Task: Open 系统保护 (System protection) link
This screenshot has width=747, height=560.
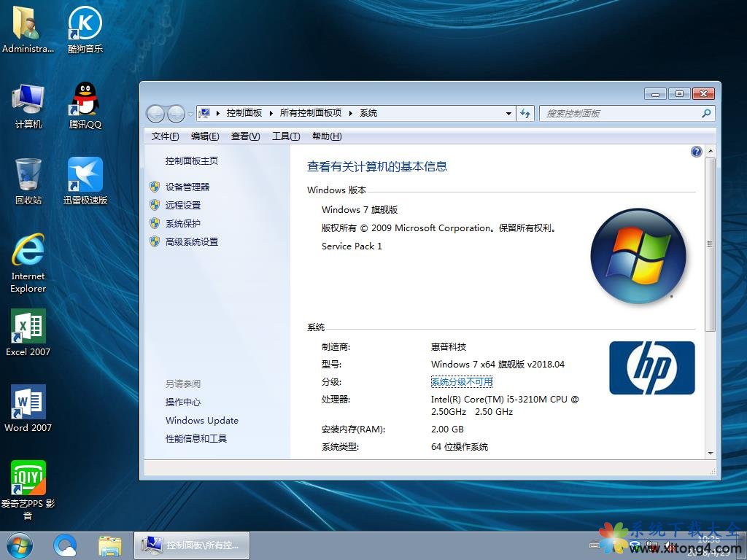Action: (183, 223)
